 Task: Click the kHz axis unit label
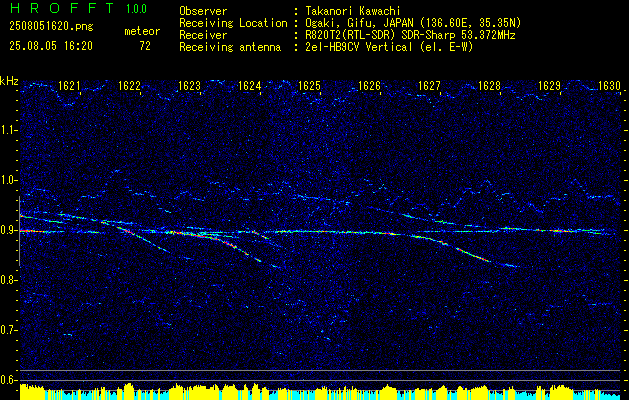[x=9, y=81]
